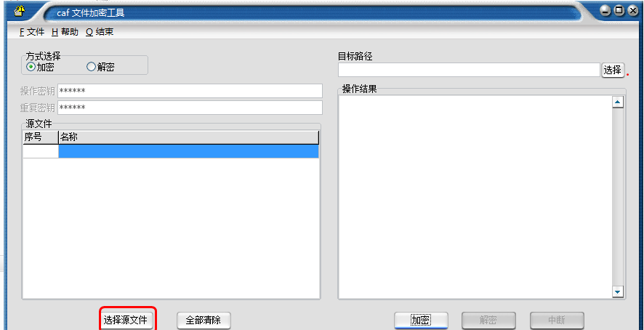
Task: Focus the 操作密钥 password field
Action: pyautogui.click(x=190, y=91)
